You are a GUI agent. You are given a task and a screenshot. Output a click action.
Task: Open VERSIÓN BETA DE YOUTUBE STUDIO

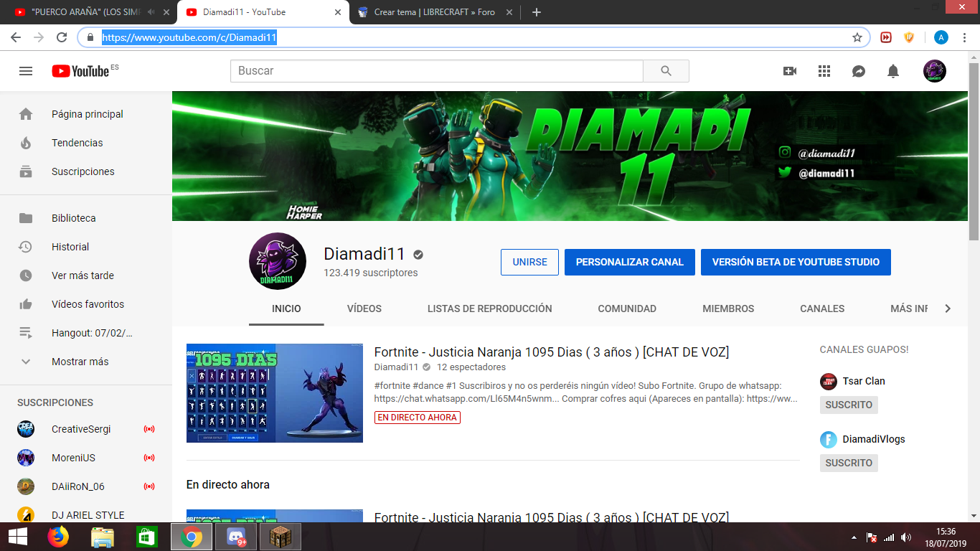point(796,262)
